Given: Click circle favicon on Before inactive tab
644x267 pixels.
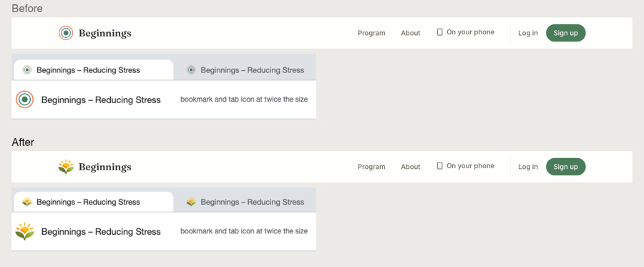Looking at the screenshot, I should click(x=191, y=70).
